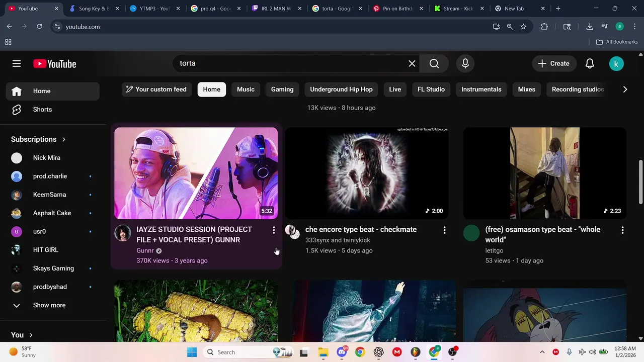This screenshot has width=644, height=362.
Task: Open the Create dropdown button
Action: click(553, 63)
